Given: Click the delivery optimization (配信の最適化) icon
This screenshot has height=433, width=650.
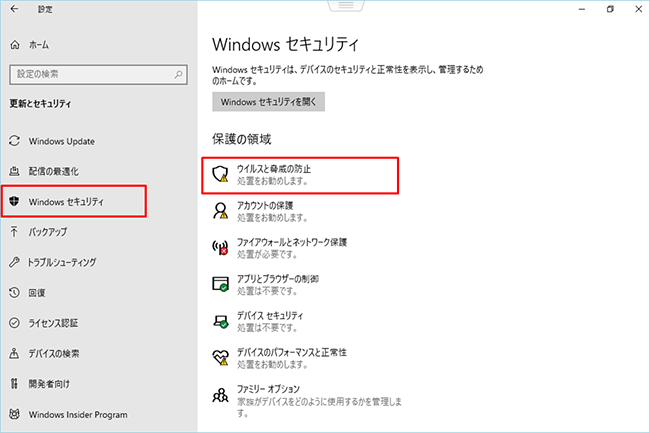Looking at the screenshot, I should (x=15, y=171).
